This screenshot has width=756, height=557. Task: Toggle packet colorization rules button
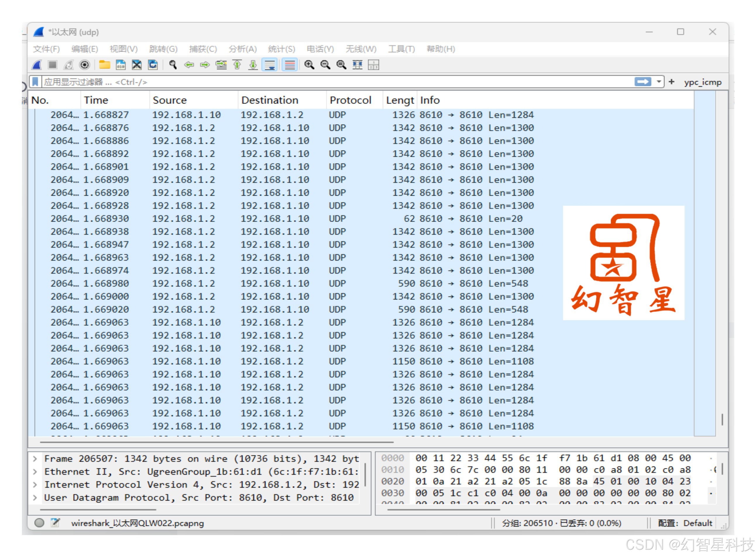pyautogui.click(x=289, y=65)
